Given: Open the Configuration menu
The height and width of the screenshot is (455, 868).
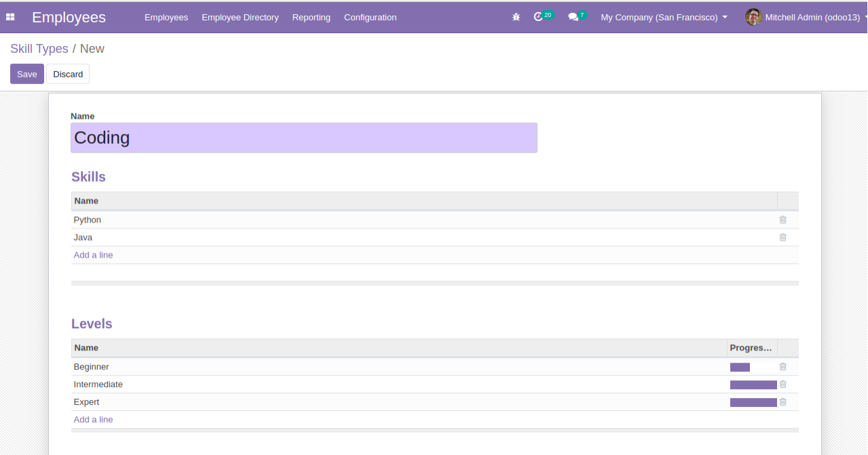Looking at the screenshot, I should point(371,17).
